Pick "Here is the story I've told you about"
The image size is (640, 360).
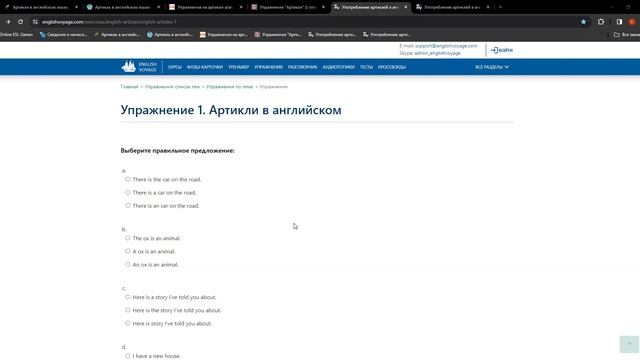click(128, 310)
